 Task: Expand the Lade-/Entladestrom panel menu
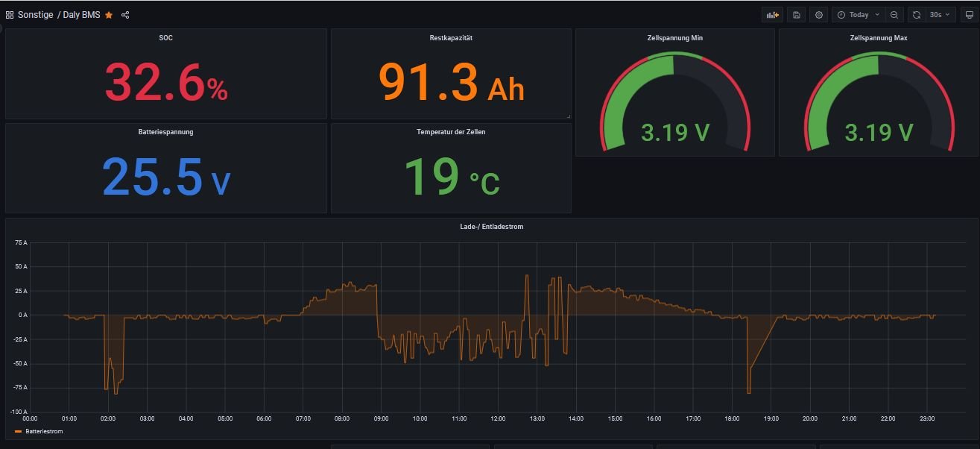[x=492, y=226]
